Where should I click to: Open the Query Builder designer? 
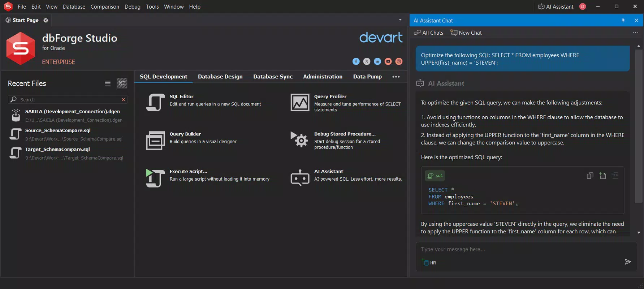click(191, 140)
